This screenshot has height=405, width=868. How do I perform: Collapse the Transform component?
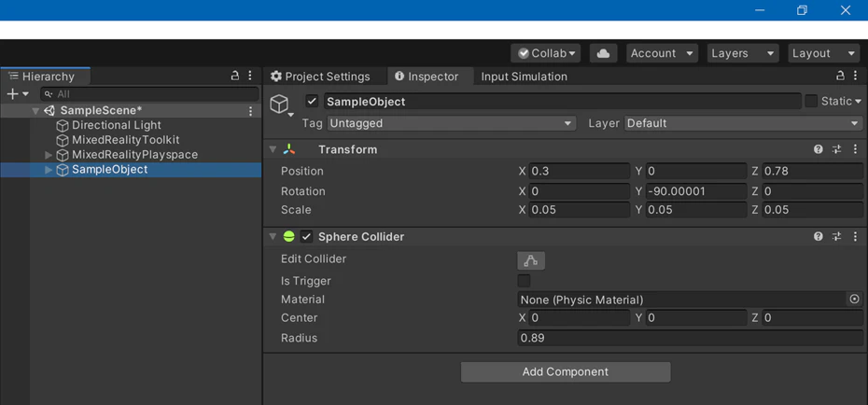click(273, 149)
